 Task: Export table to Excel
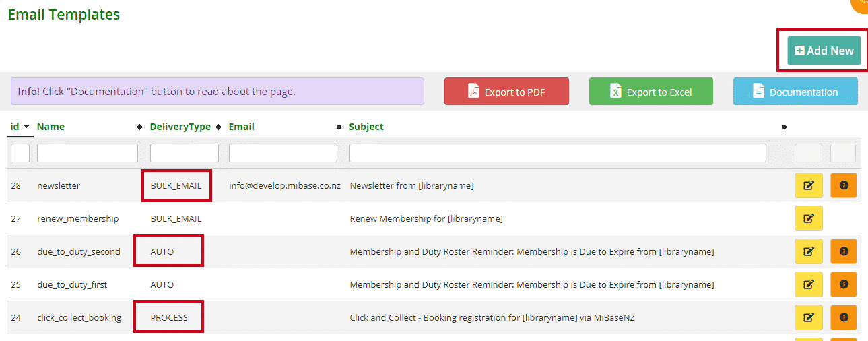point(651,92)
